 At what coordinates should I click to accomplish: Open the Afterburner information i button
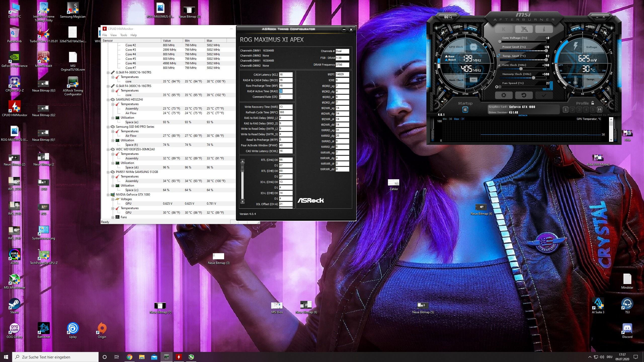(544, 29)
